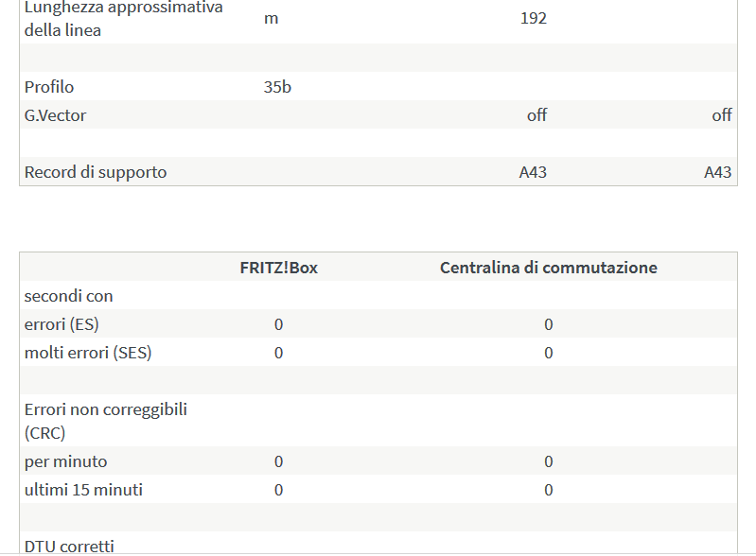Click the Errori non correggibili (CRC) heading
Viewport: 756px width, 556px height.
pos(106,421)
